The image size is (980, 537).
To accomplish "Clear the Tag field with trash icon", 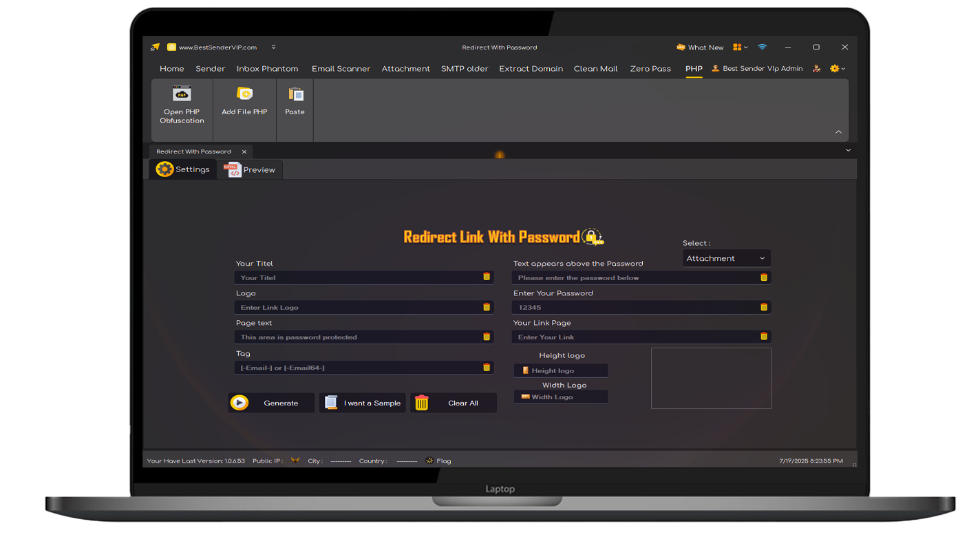I will 487,368.
